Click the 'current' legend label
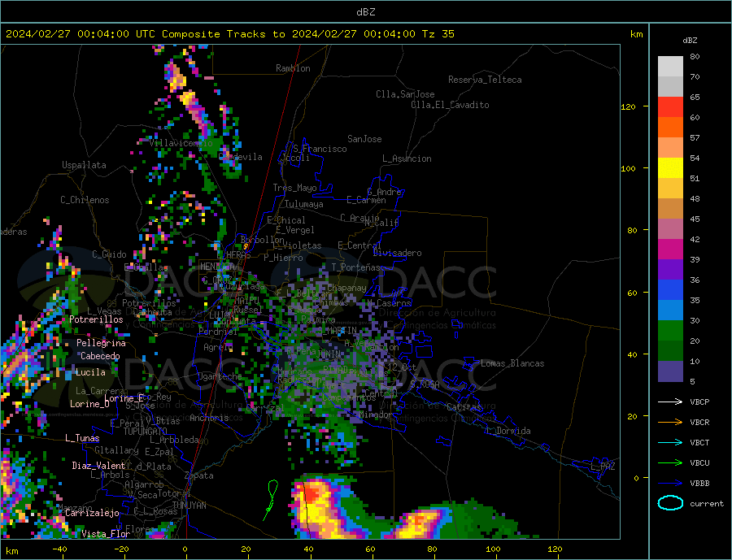 point(706,504)
